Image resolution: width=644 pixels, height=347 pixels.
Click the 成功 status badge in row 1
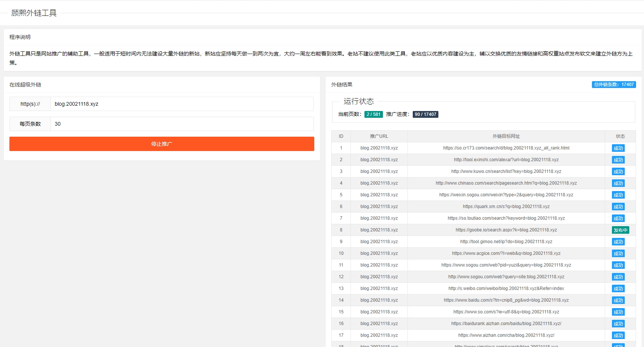click(x=618, y=148)
